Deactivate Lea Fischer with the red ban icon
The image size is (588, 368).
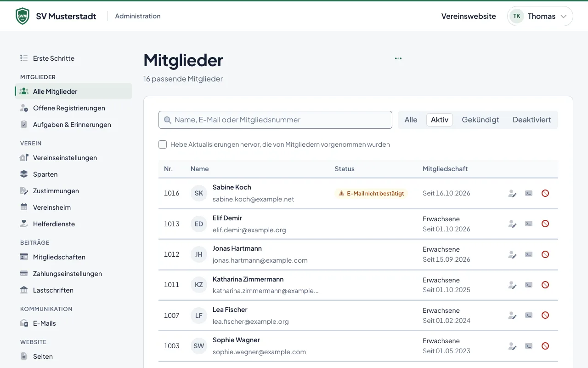click(545, 315)
